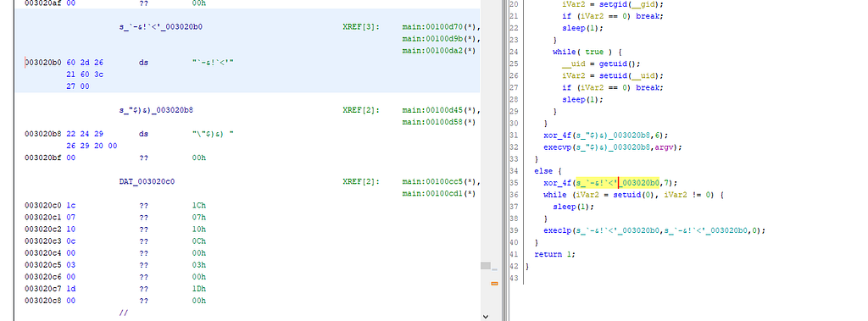The width and height of the screenshot is (868, 321).
Task: Select the "`-&!`<'" string operand
Action: tap(213, 63)
